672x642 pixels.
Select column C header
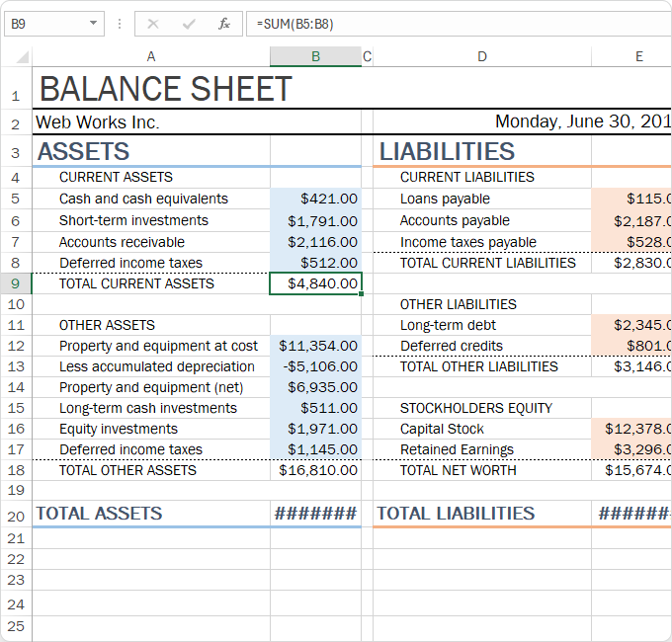(x=368, y=56)
